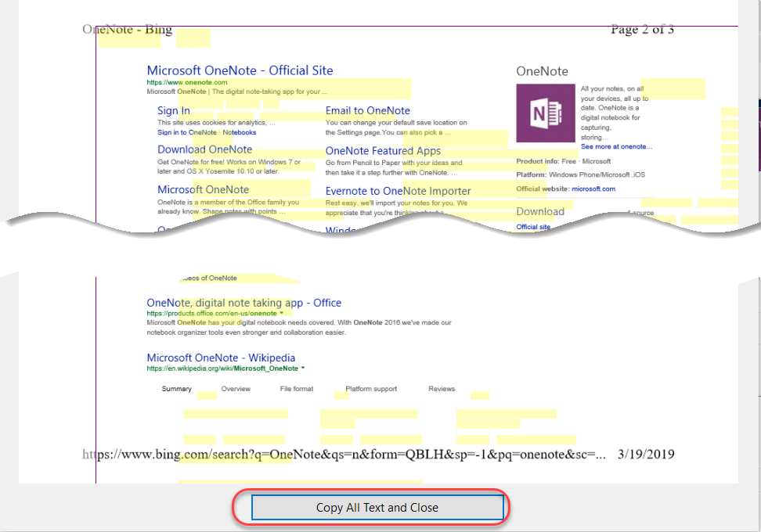Click the Evernote to OneNote Importer link

tap(397, 190)
